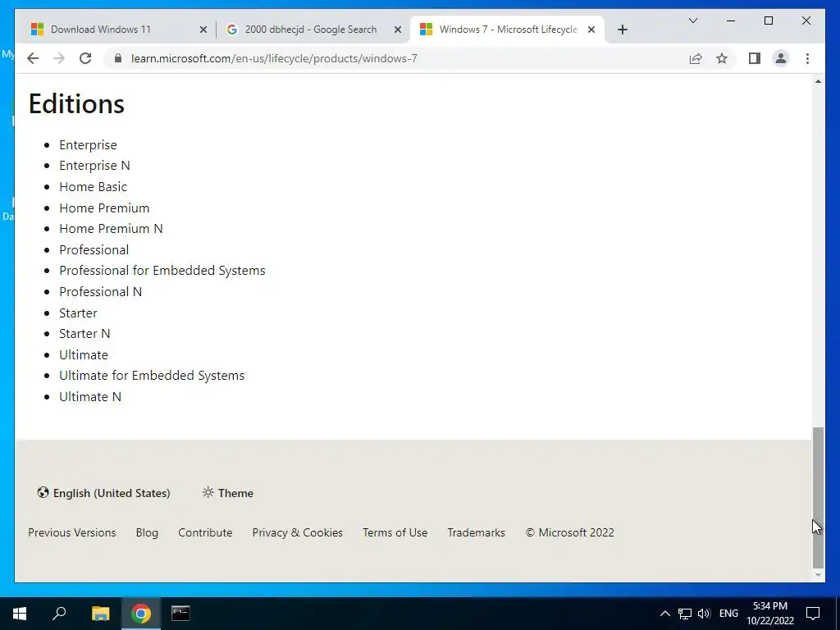Image resolution: width=840 pixels, height=630 pixels.
Task: Open taskbar search magnifier
Action: (59, 614)
